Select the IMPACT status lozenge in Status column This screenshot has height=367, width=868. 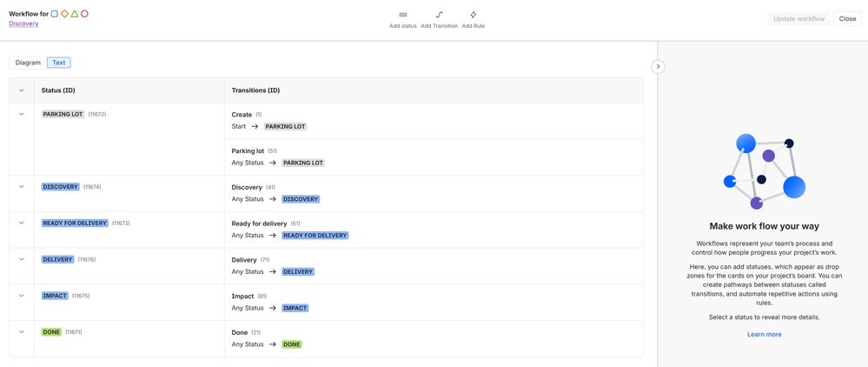(x=55, y=296)
